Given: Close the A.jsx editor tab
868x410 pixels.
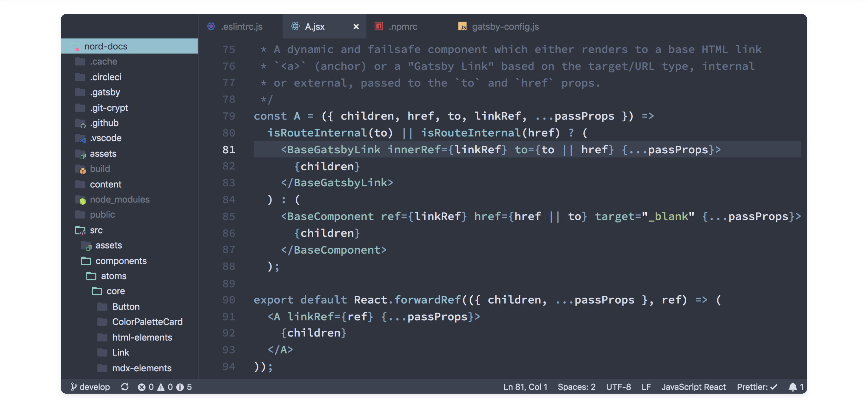Looking at the screenshot, I should [x=356, y=26].
